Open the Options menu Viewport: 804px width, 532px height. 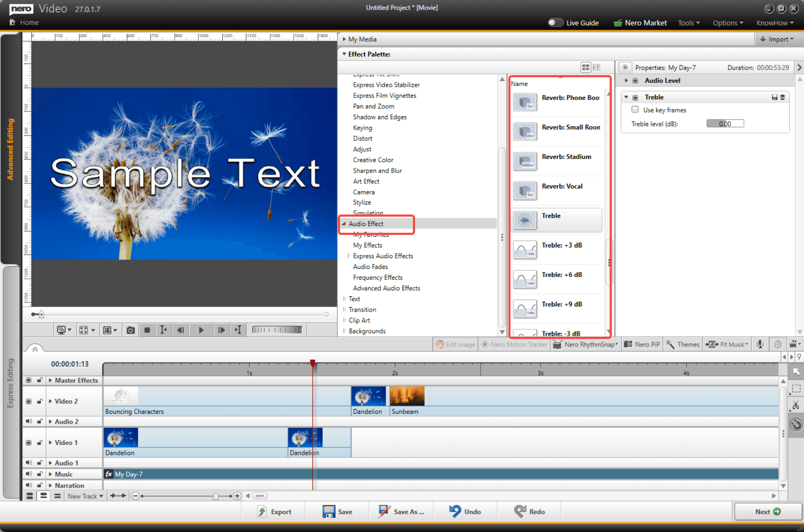coord(728,23)
